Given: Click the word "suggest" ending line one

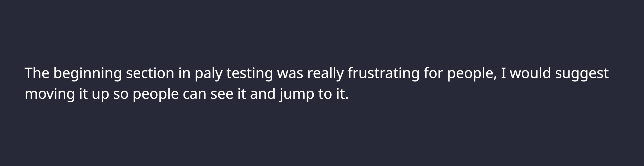Looking at the screenshot, I should 582,74.
